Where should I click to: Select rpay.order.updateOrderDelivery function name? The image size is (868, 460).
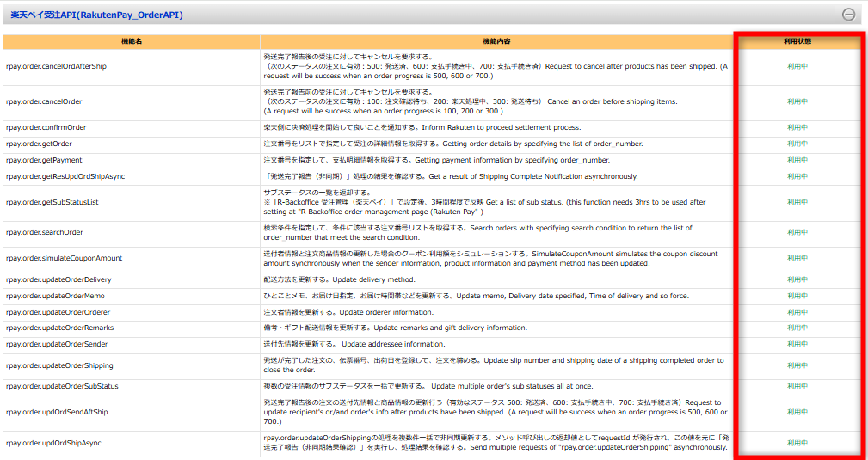tap(58, 279)
